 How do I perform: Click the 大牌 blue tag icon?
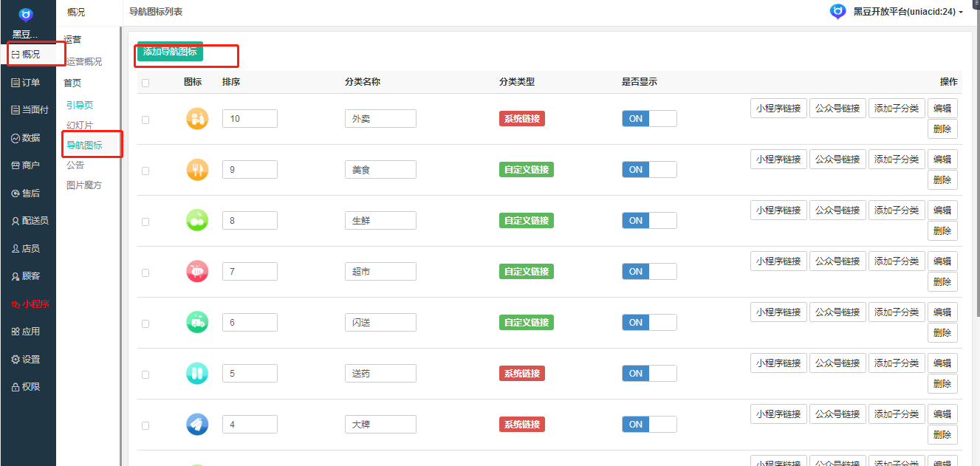coord(197,425)
